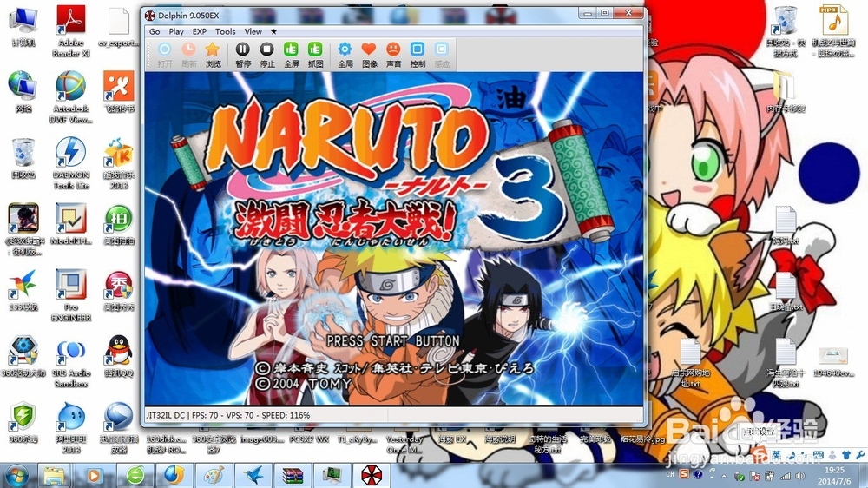Open the Tools menu
The image size is (868, 488).
click(x=226, y=31)
